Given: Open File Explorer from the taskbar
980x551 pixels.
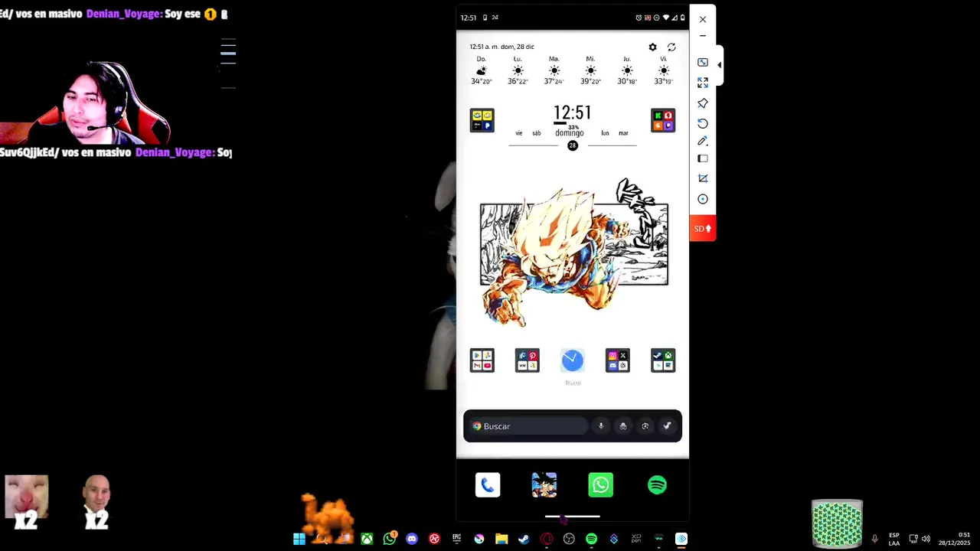Looking at the screenshot, I should tap(501, 539).
